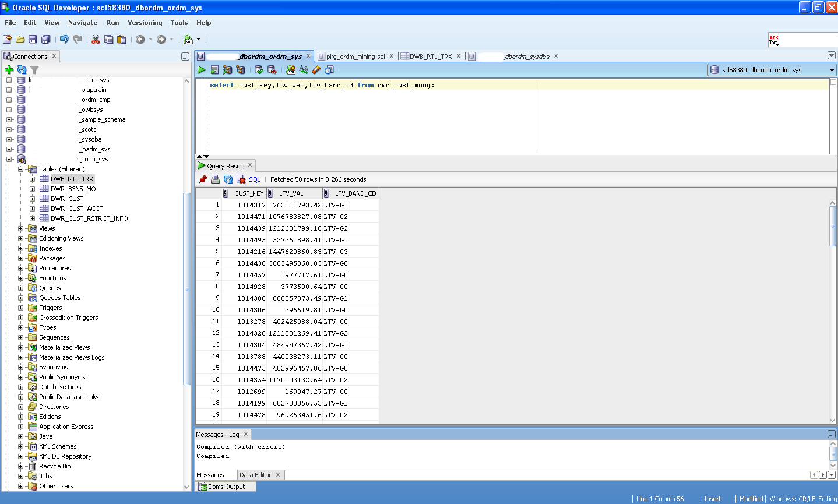Collapse the Tables (Filtered) node

(21, 169)
